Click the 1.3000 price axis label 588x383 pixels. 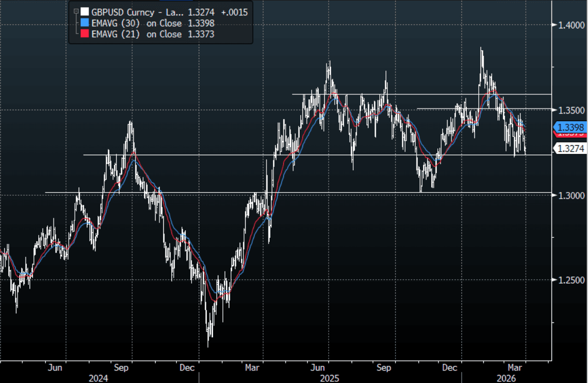tap(571, 195)
